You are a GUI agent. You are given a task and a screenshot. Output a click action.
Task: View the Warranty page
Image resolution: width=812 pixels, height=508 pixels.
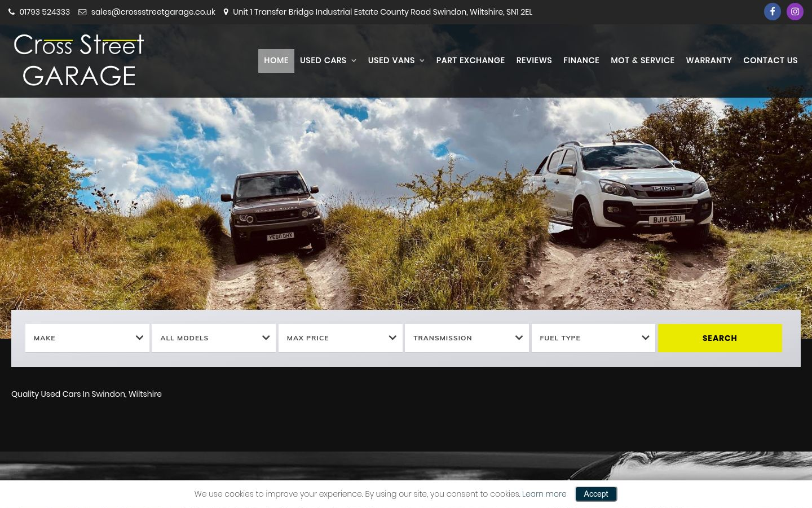(709, 60)
